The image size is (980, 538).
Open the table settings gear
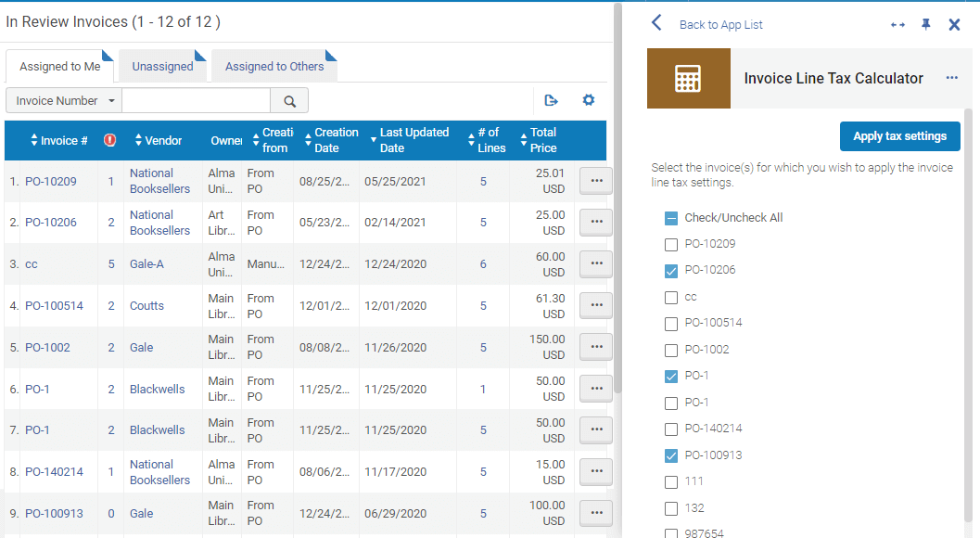click(x=588, y=99)
